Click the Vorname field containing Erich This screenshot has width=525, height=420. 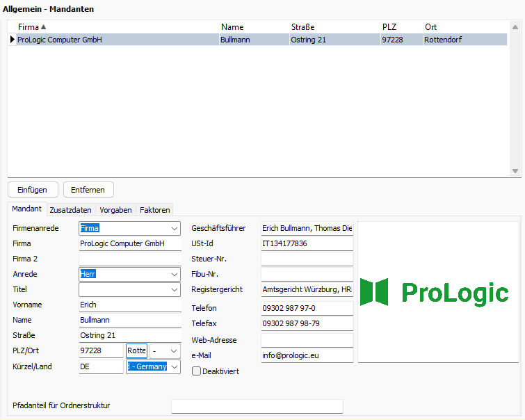pos(130,305)
